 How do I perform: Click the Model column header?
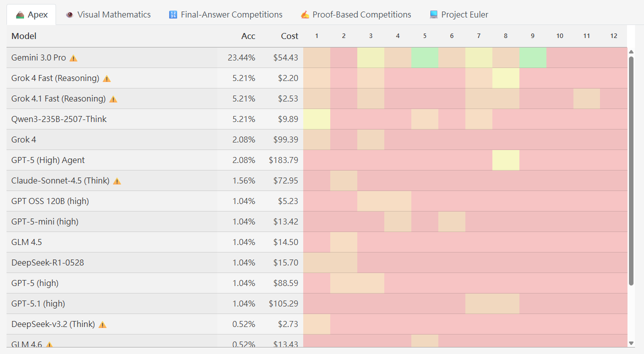(24, 36)
